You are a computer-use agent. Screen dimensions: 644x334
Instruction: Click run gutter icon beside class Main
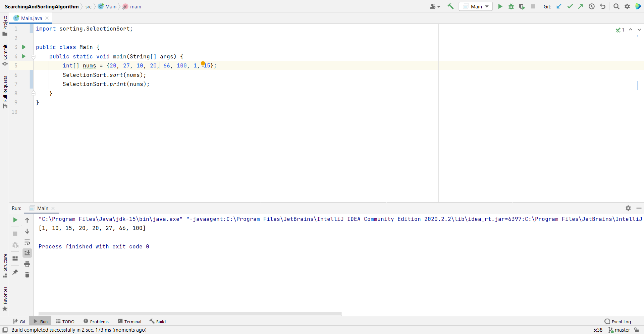click(24, 47)
